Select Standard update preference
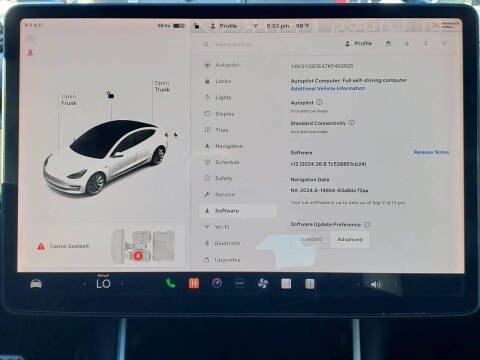This screenshot has height=360, width=480. (x=311, y=239)
